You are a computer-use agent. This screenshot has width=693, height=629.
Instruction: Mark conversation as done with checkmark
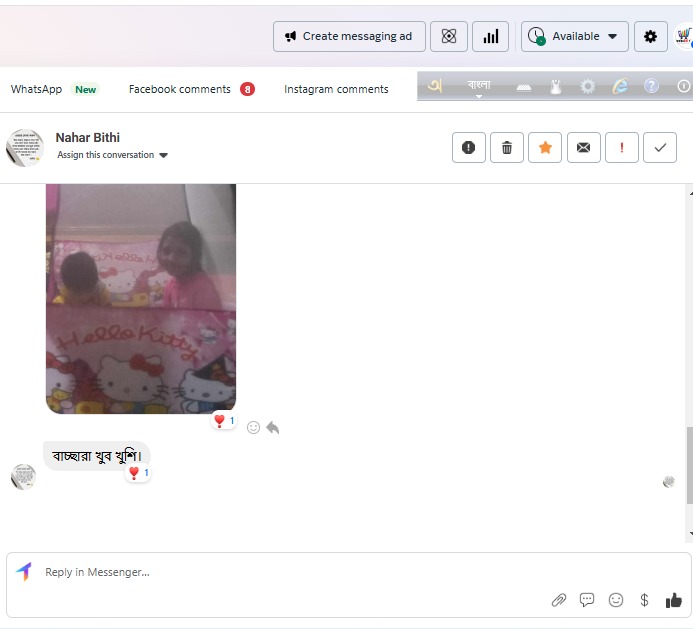click(x=660, y=148)
